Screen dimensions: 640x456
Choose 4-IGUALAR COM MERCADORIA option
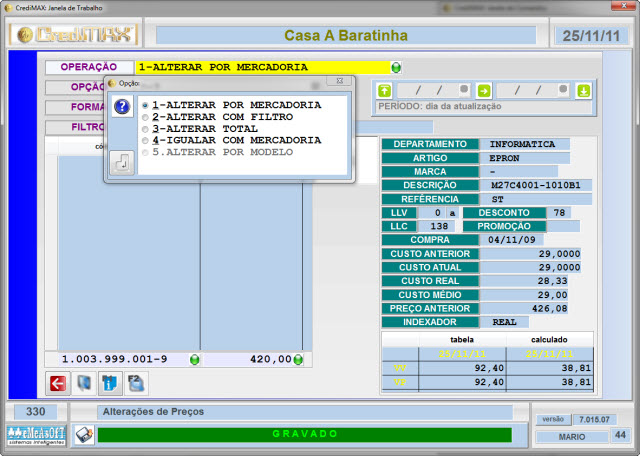pyautogui.click(x=146, y=141)
